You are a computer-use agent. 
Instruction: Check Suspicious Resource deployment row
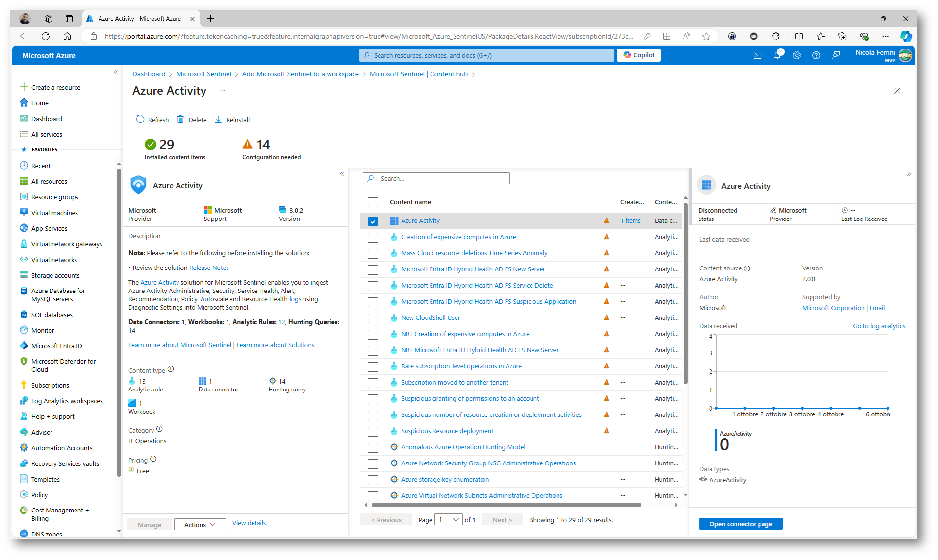(x=373, y=432)
